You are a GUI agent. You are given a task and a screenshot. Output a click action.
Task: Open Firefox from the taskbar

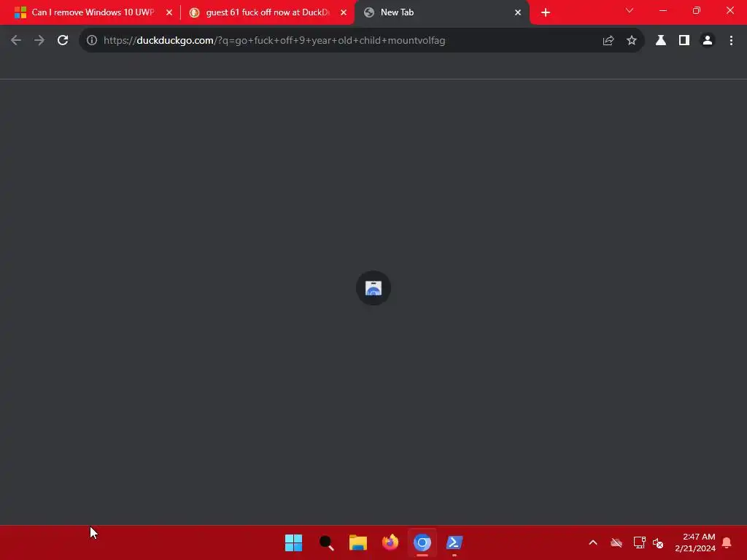pyautogui.click(x=390, y=542)
